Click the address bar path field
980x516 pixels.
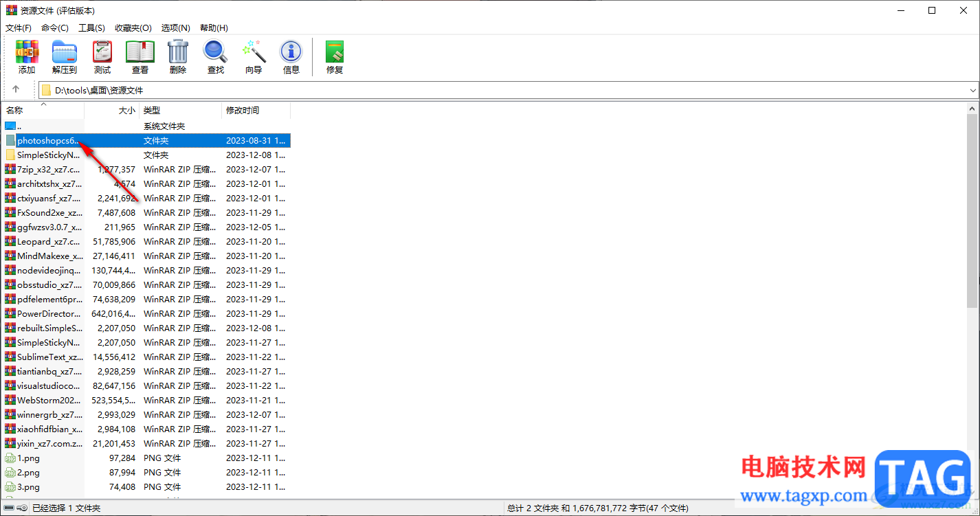click(509, 90)
